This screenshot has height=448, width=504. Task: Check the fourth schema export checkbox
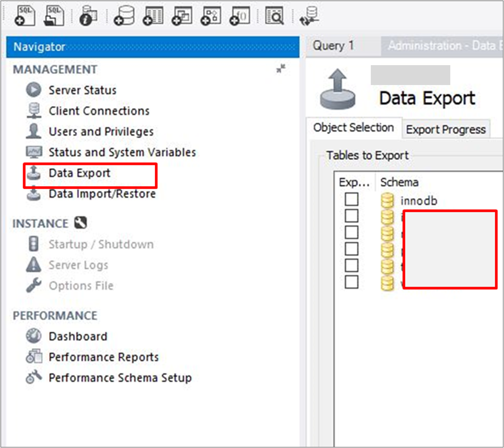352,249
